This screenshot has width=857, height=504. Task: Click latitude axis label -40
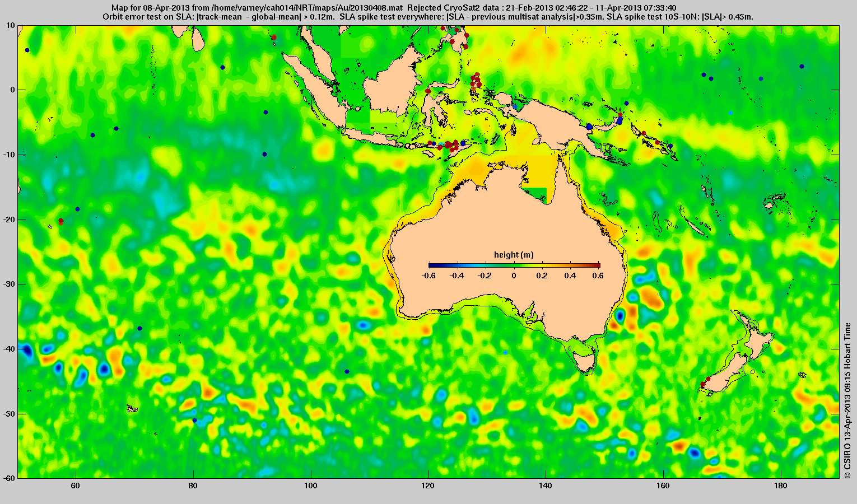point(9,349)
